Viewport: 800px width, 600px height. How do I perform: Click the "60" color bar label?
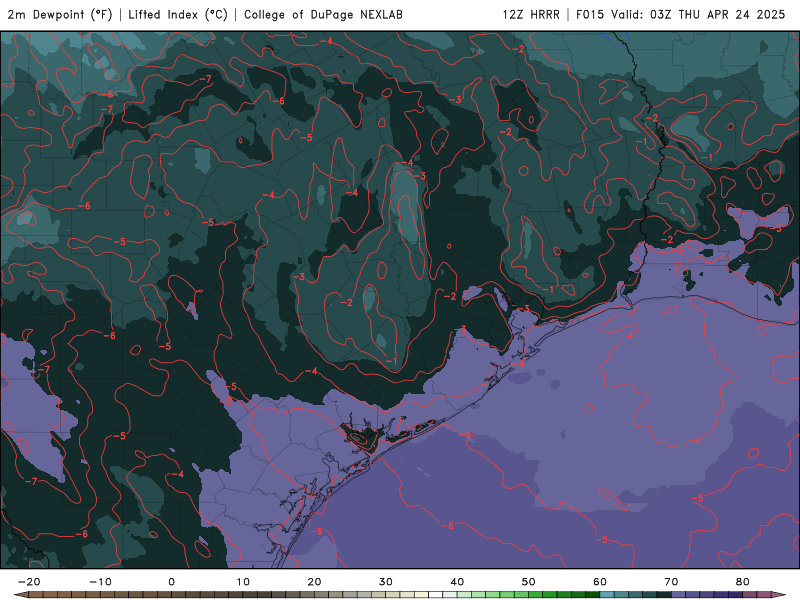tap(600, 582)
